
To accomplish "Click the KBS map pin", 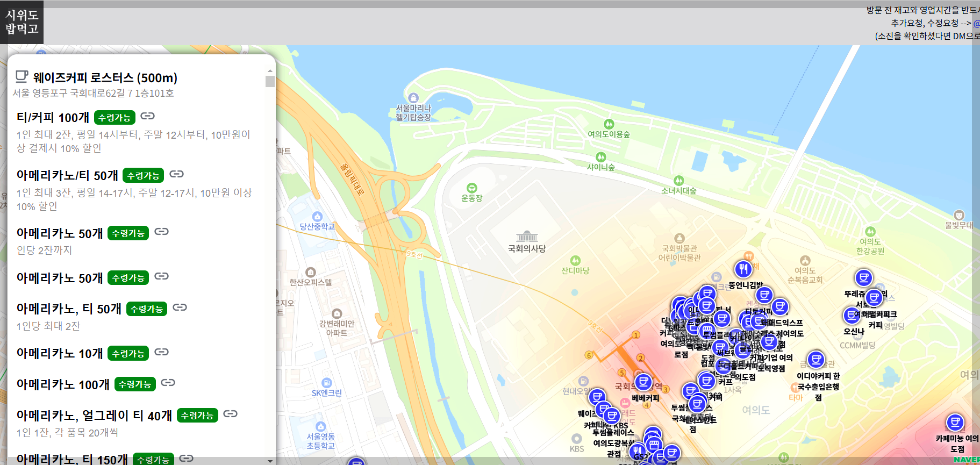I will pyautogui.click(x=577, y=439).
